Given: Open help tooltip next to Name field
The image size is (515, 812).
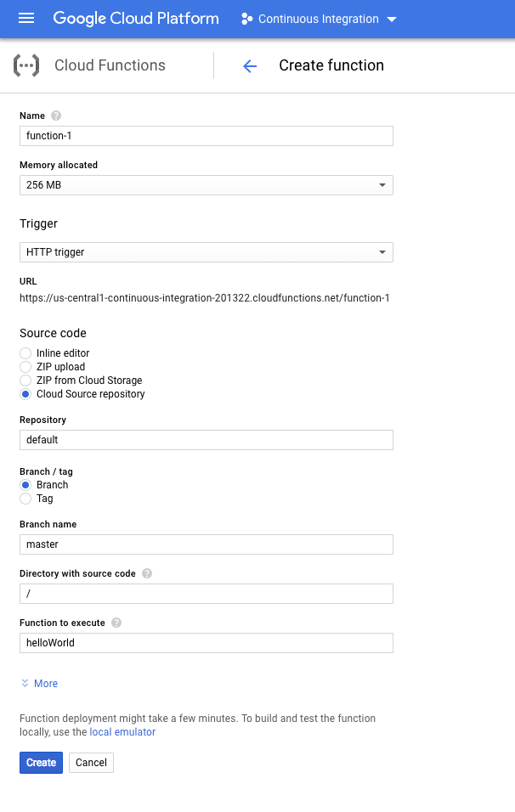Looking at the screenshot, I should coord(54,116).
